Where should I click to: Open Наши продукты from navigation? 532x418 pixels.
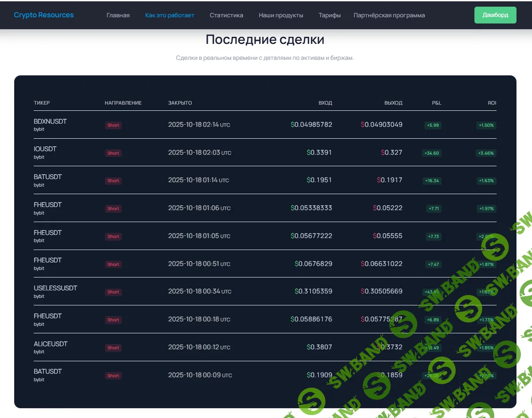click(x=280, y=15)
